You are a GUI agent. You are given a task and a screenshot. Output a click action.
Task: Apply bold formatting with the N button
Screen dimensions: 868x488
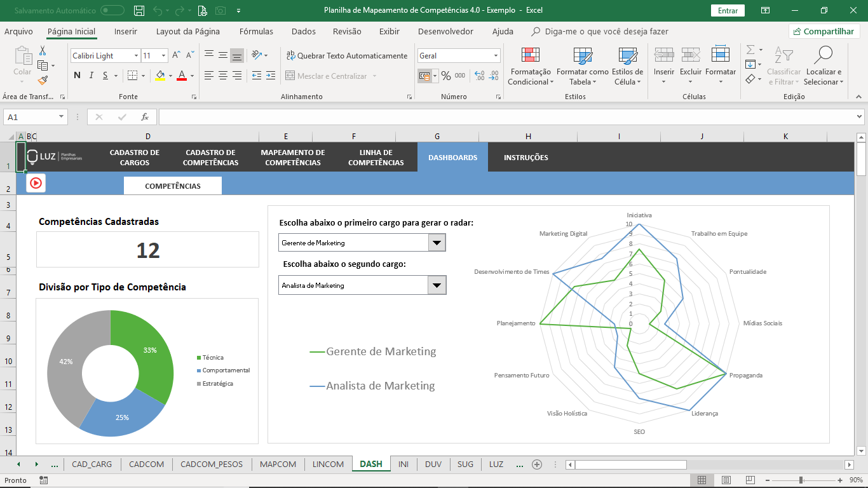click(x=77, y=76)
